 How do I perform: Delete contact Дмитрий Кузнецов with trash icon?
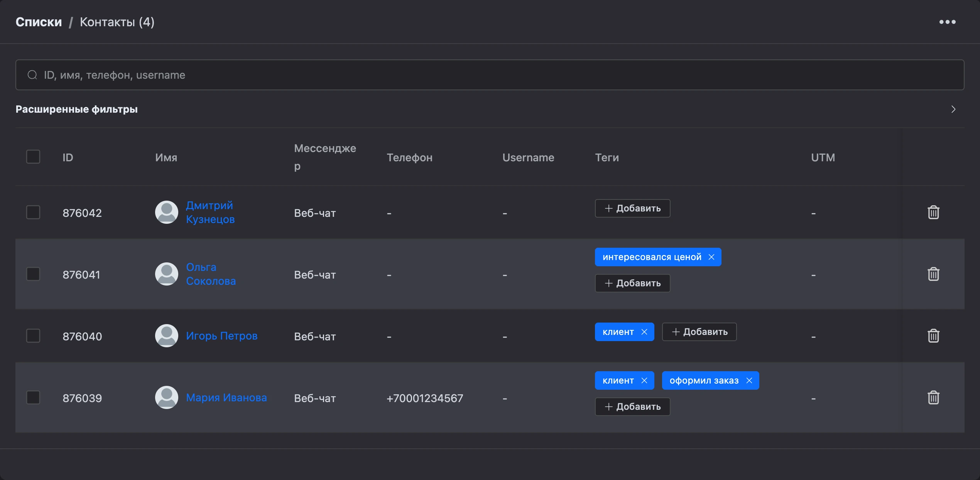[933, 212]
